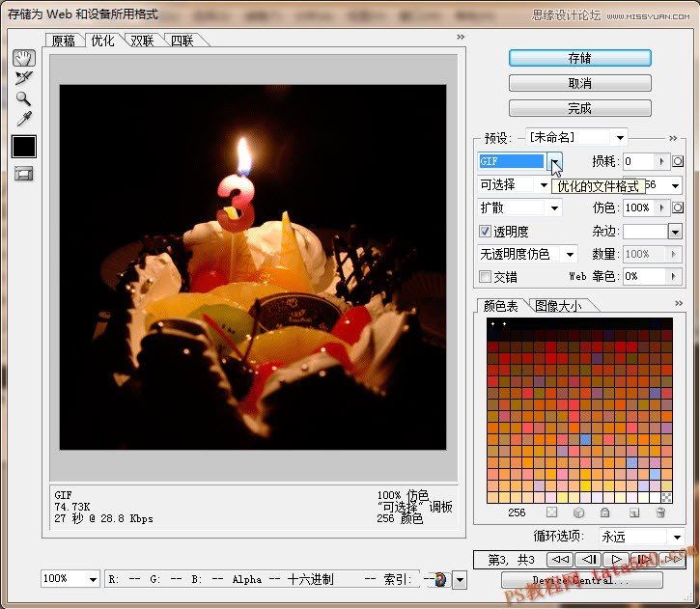Open the Web 靠色 slider arrow
Viewport: 700px width, 609px height.
pyautogui.click(x=674, y=277)
